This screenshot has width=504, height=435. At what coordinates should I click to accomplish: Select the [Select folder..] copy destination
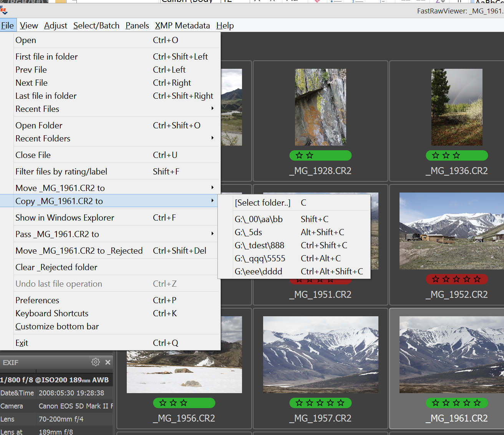point(263,203)
